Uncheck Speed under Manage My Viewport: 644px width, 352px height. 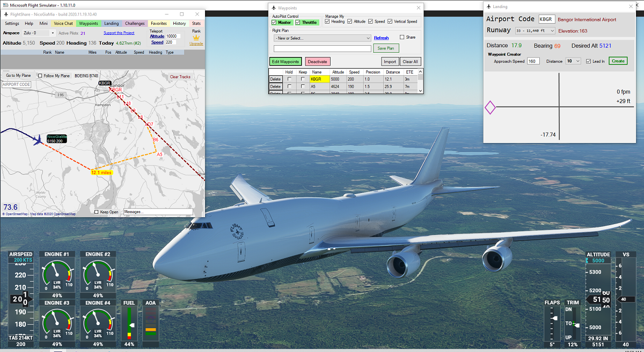pyautogui.click(x=370, y=21)
